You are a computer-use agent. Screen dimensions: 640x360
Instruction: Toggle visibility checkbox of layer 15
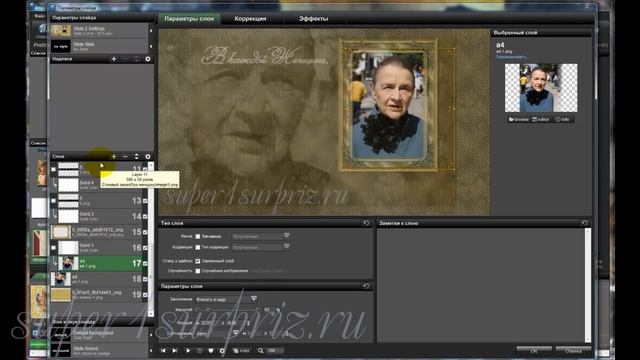[145, 232]
